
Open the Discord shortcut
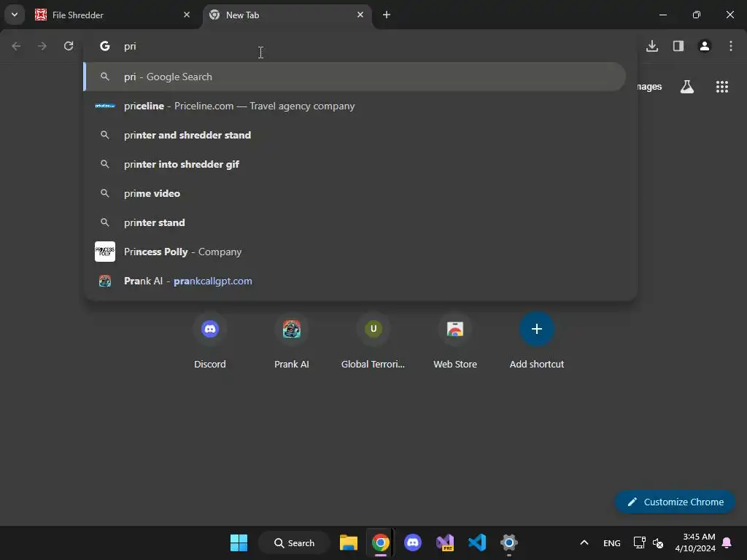click(x=210, y=341)
